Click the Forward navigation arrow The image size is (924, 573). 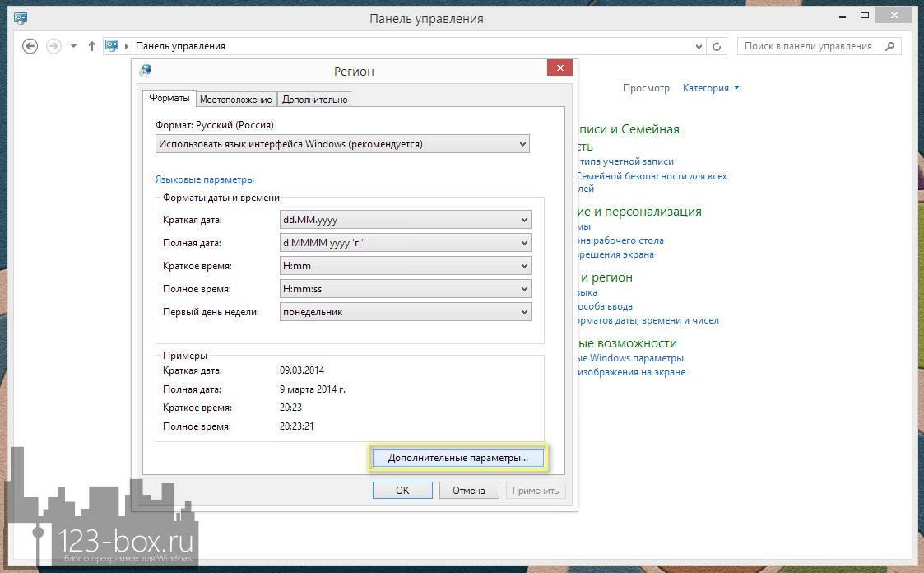coord(54,46)
